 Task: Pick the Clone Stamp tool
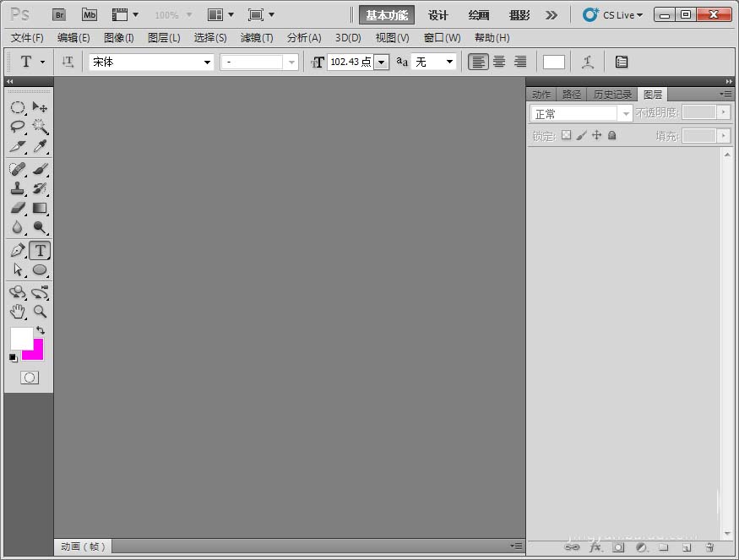click(x=17, y=188)
